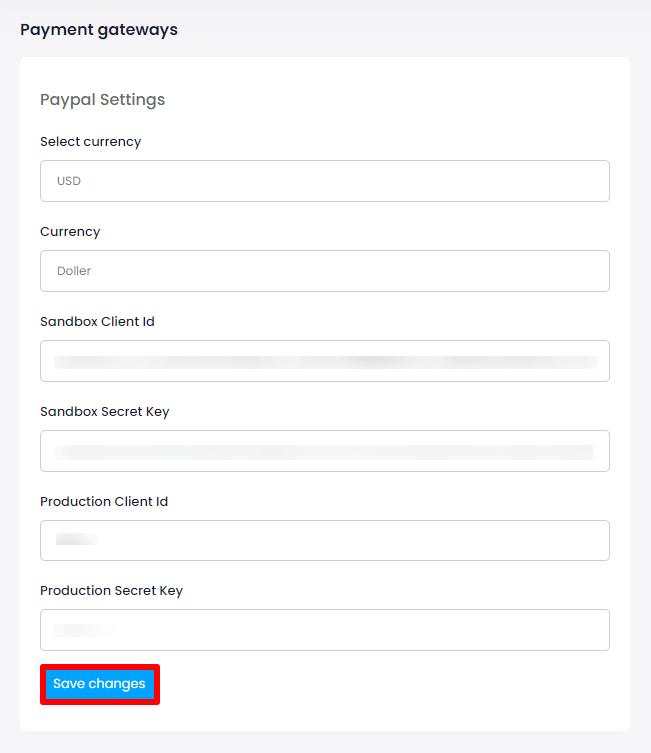Click the Sandbox Client Id label
651x753 pixels.
[97, 321]
